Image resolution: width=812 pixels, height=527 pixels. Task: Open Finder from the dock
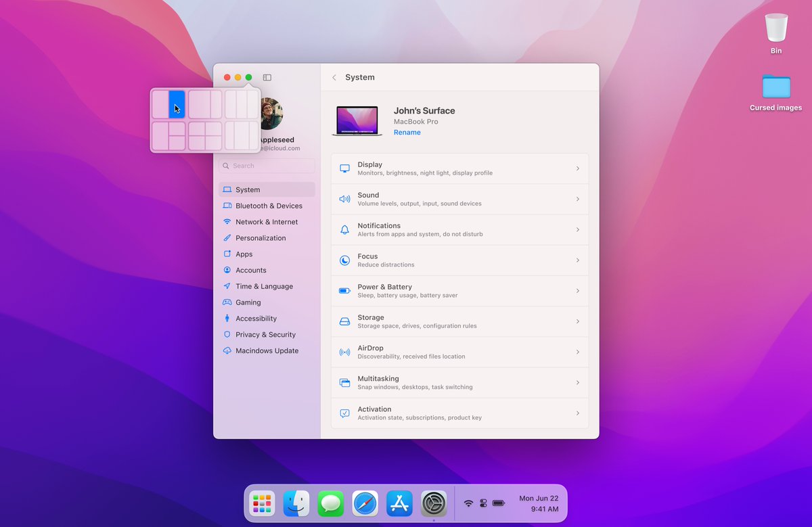(296, 504)
